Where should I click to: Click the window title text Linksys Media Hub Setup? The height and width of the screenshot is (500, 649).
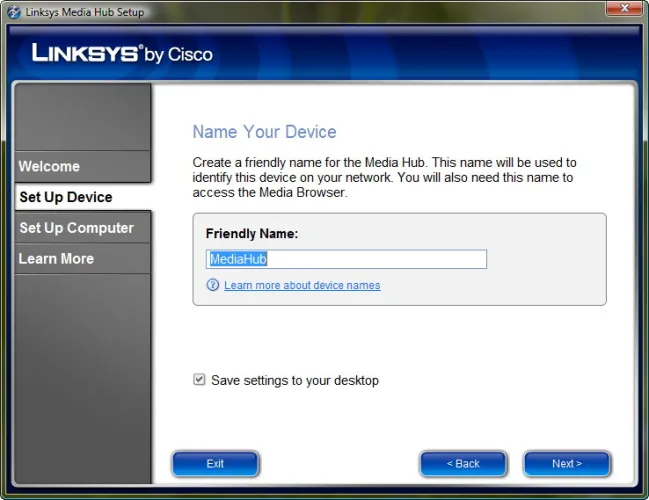[85, 12]
